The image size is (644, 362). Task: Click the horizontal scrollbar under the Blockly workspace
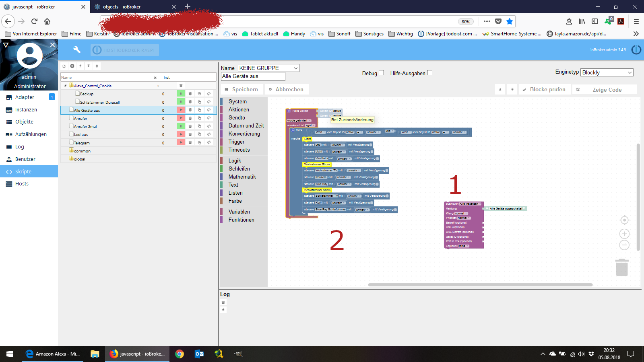(480, 285)
